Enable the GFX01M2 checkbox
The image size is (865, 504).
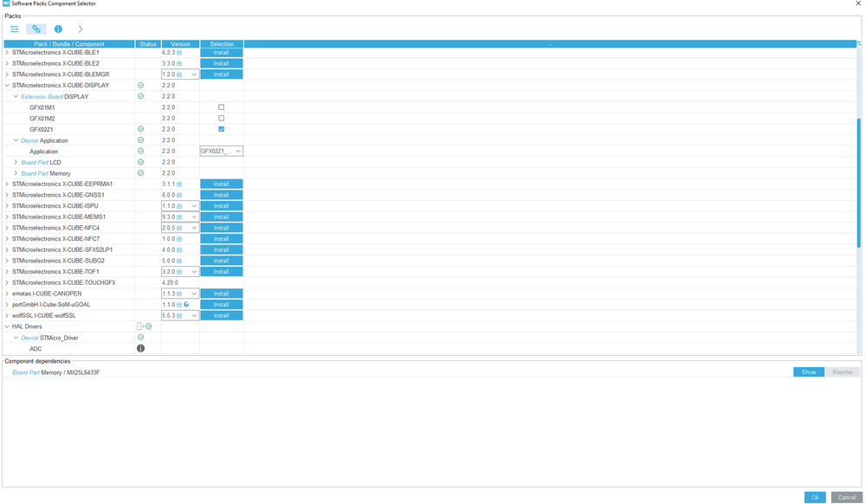point(221,118)
